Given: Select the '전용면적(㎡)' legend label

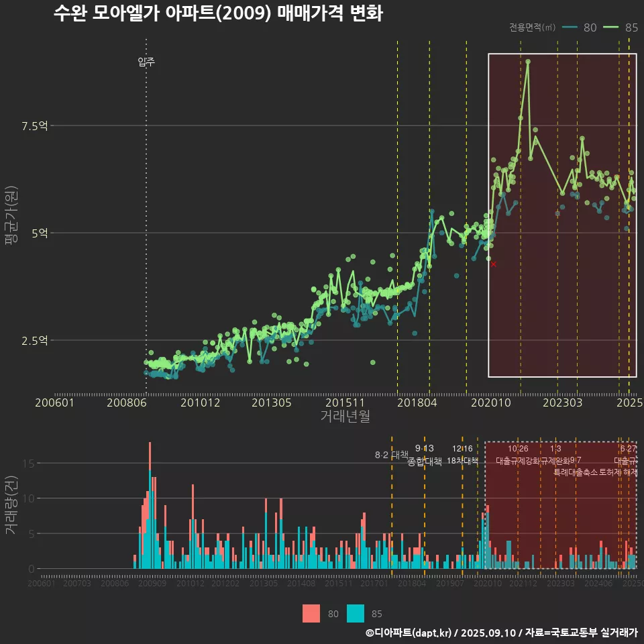Looking at the screenshot, I should coord(532,27).
